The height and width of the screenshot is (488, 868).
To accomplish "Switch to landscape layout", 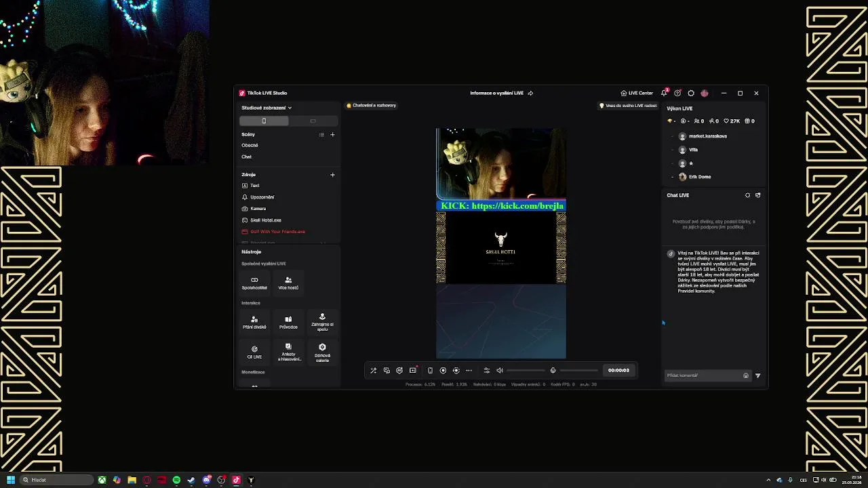I will pos(313,121).
